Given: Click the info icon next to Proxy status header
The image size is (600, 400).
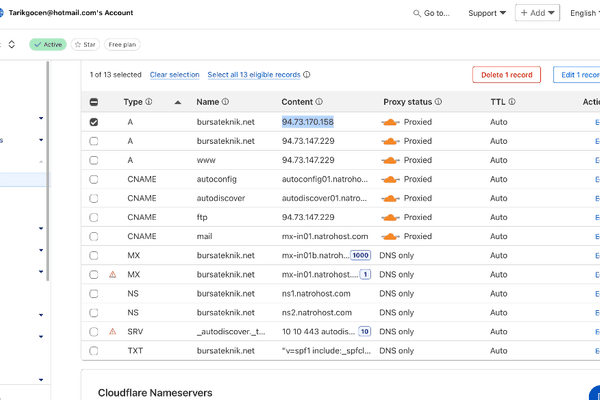Looking at the screenshot, I should click(438, 102).
